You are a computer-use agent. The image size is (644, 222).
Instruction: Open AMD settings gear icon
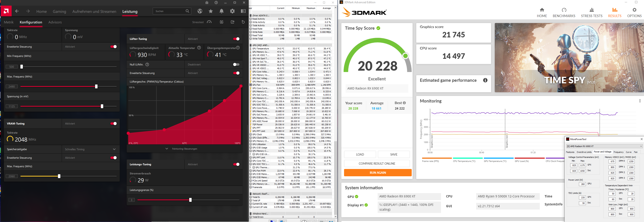232,11
